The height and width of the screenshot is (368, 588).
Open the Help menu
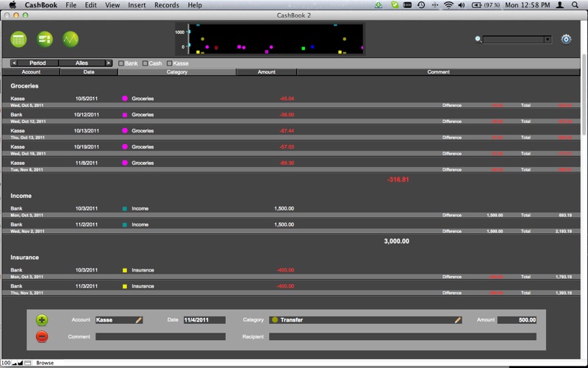coord(195,5)
